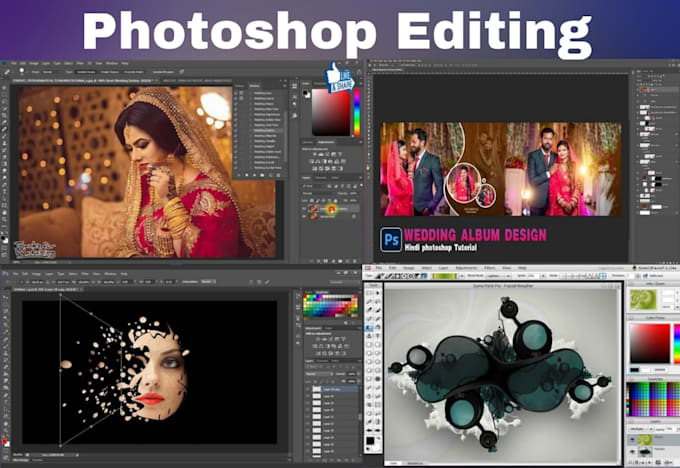
Task: Create a new layer in bridal photo Layers panel
Action: (x=348, y=261)
